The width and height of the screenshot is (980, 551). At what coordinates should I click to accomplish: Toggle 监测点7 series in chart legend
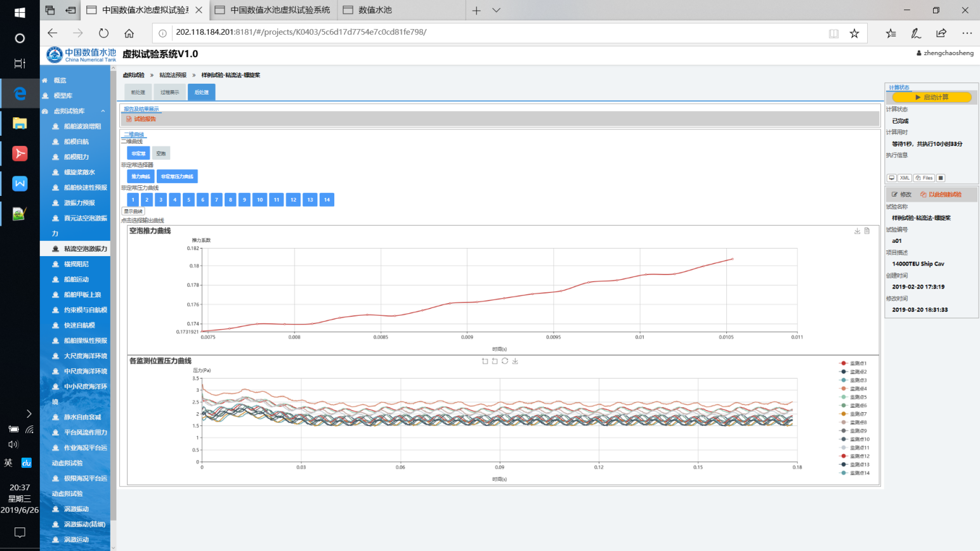853,414
